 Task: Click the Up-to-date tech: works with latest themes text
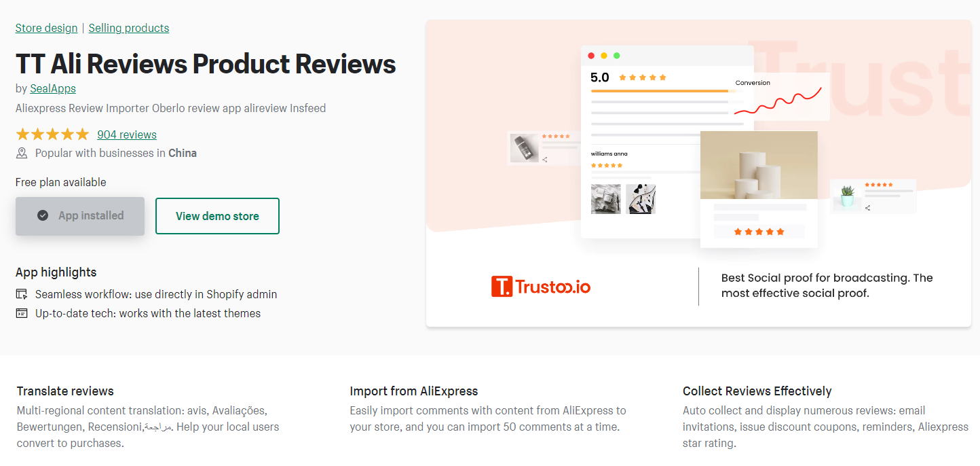coord(148,313)
